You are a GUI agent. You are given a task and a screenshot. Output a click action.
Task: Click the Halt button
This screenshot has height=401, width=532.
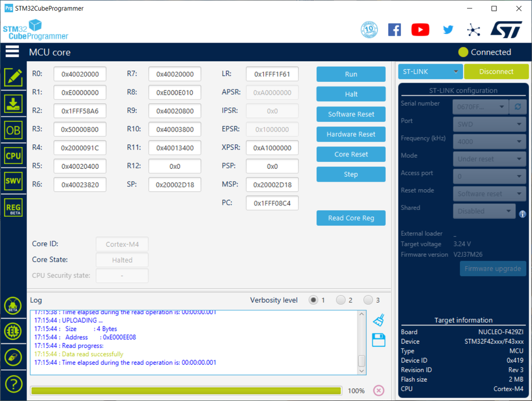(351, 94)
